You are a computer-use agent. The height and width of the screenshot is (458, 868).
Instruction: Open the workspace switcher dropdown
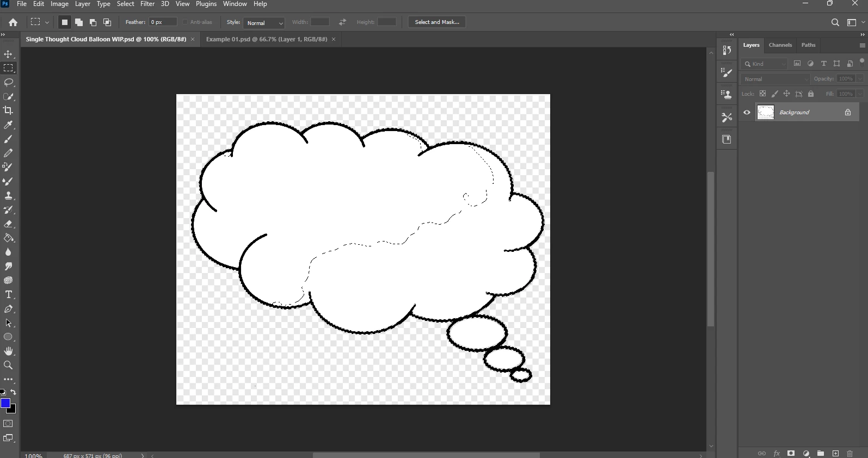click(854, 22)
